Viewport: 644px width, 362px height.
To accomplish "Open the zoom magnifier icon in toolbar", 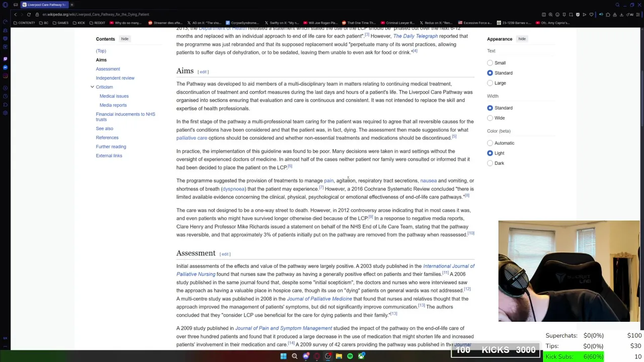I will click(550, 15).
